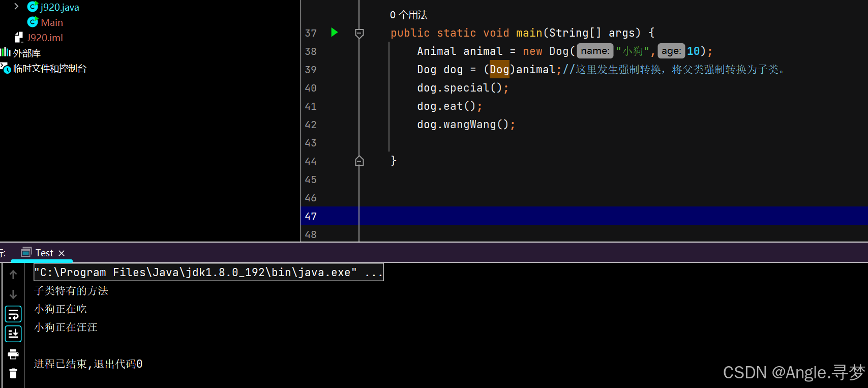This screenshot has height=388, width=868.
Task: Clear console with trash icon
Action: (x=13, y=374)
